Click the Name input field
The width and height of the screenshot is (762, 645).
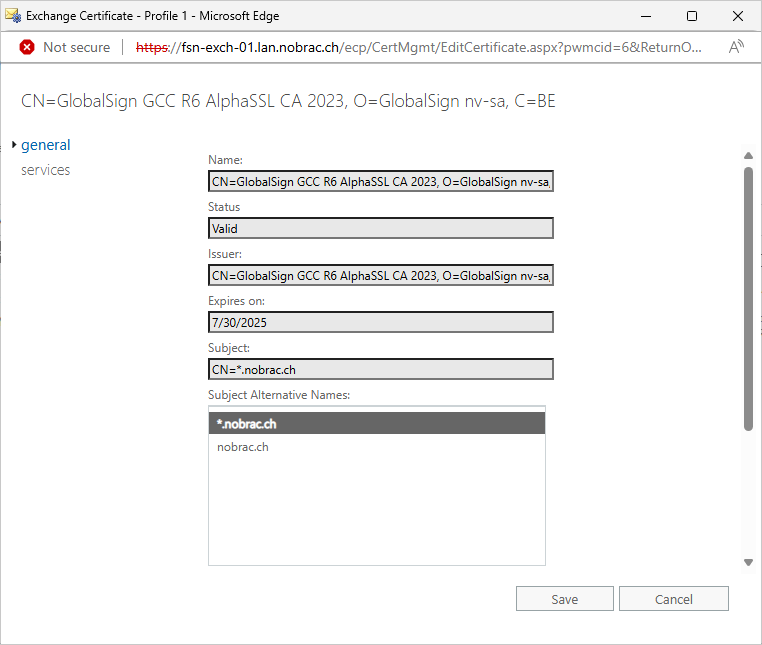point(381,181)
